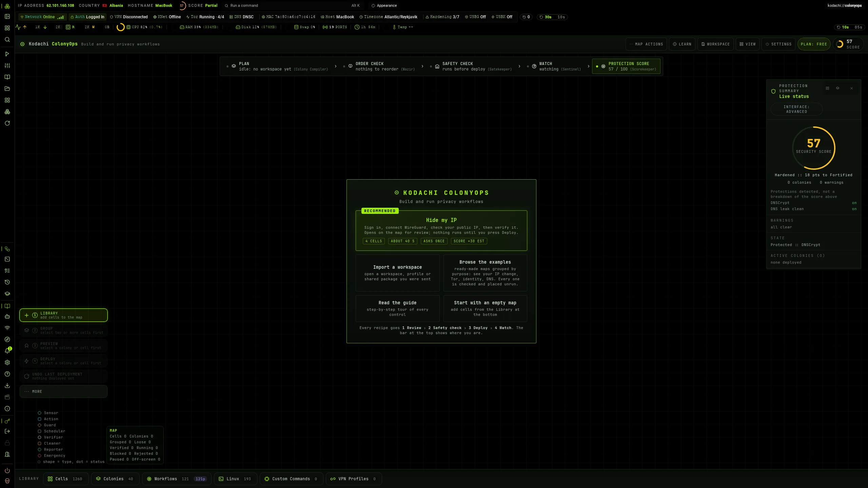This screenshot has height=488, width=868.
Task: Open the search icon in sidebar
Action: click(7, 40)
